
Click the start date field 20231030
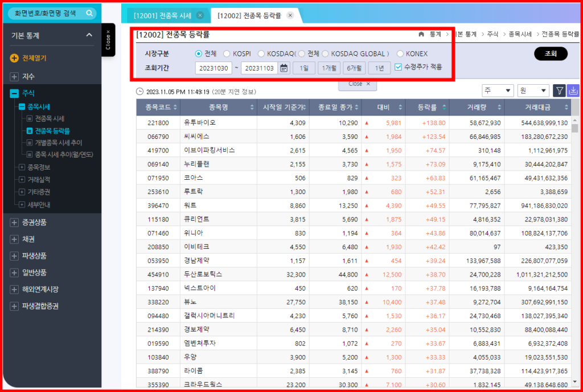click(x=214, y=68)
